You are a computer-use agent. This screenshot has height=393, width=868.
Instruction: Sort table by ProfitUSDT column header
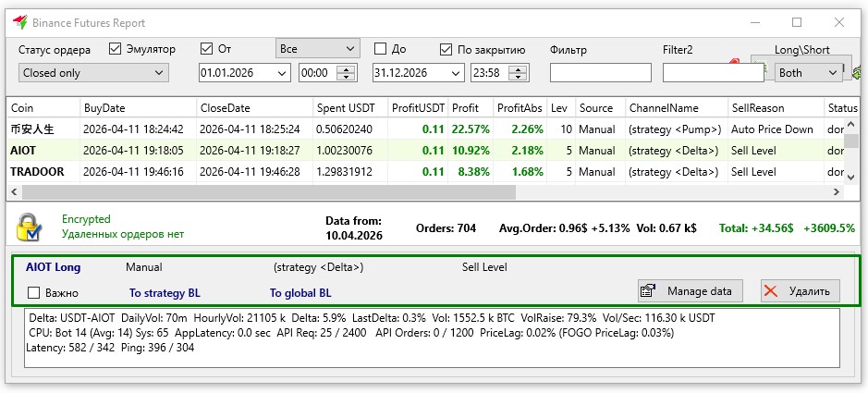[x=418, y=108]
